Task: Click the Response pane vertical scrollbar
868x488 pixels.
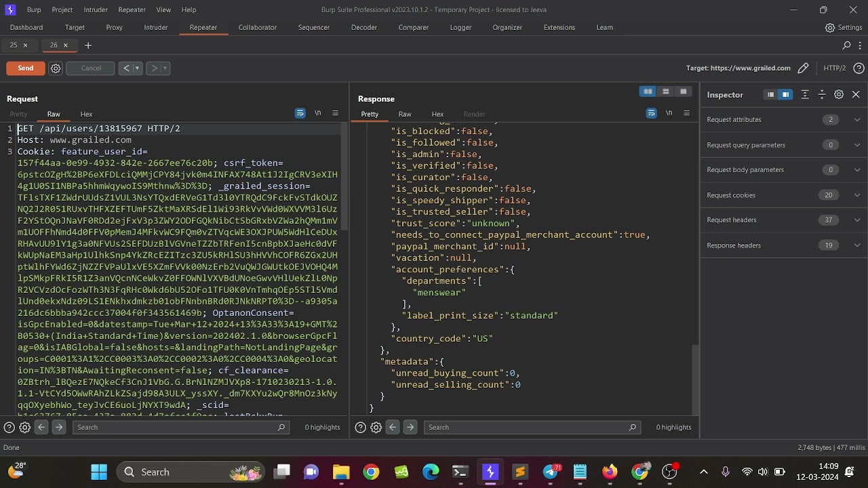Action: (694, 380)
